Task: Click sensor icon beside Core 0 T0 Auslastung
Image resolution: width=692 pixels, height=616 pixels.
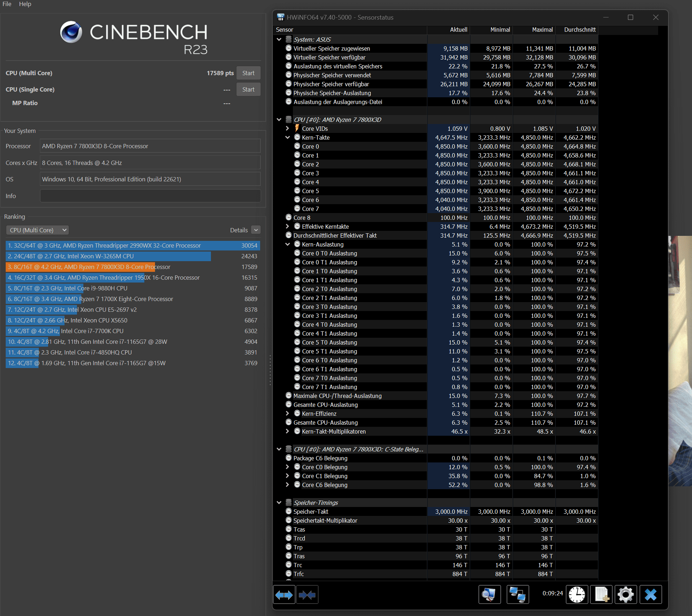Action: [x=297, y=253]
